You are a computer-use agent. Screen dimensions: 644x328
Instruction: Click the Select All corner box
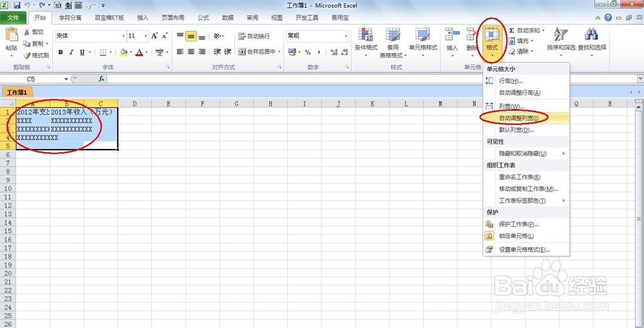point(8,104)
